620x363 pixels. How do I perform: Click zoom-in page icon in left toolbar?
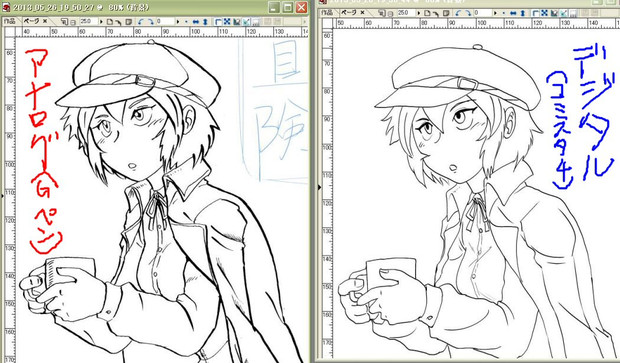[x=64, y=22]
